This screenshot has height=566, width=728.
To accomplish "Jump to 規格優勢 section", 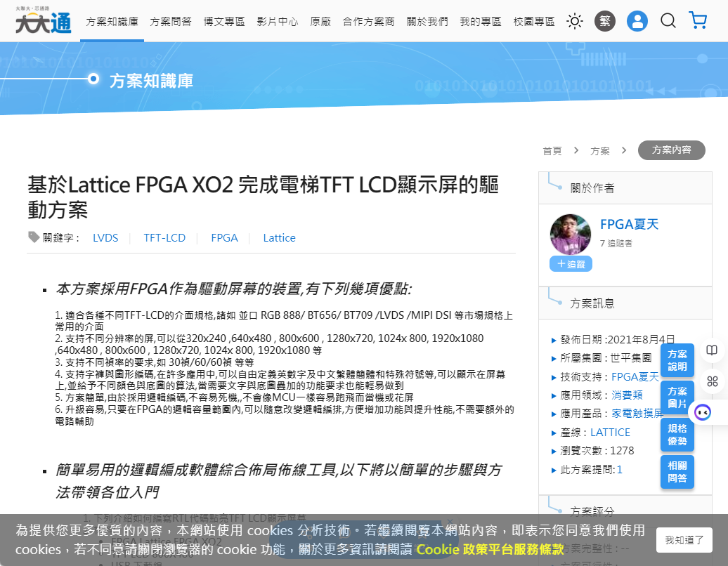I will tap(677, 435).
